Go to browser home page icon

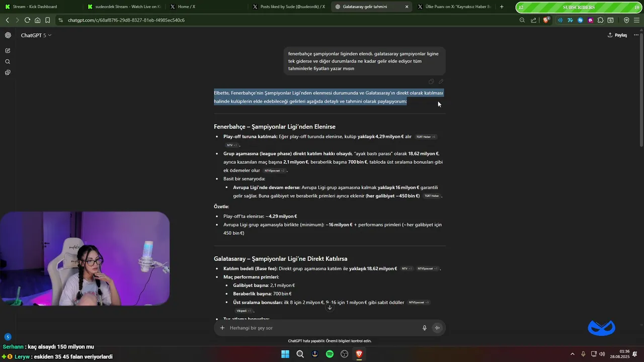click(x=37, y=20)
